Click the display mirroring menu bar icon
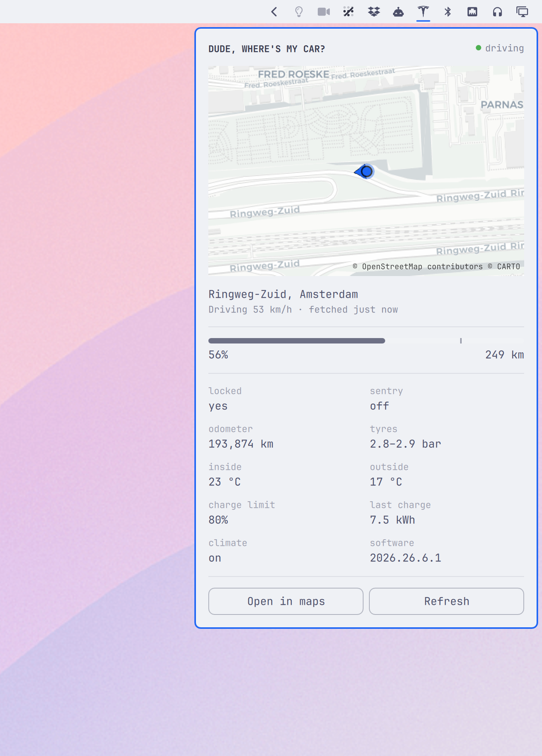542x756 pixels. 522,12
